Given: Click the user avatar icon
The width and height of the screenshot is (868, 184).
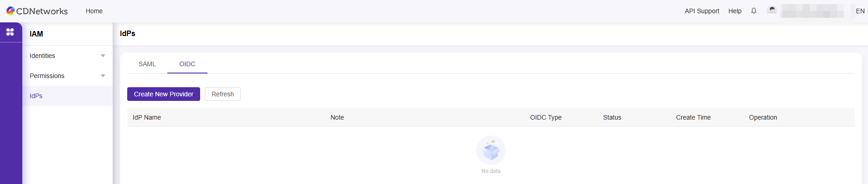Looking at the screenshot, I should [x=771, y=11].
